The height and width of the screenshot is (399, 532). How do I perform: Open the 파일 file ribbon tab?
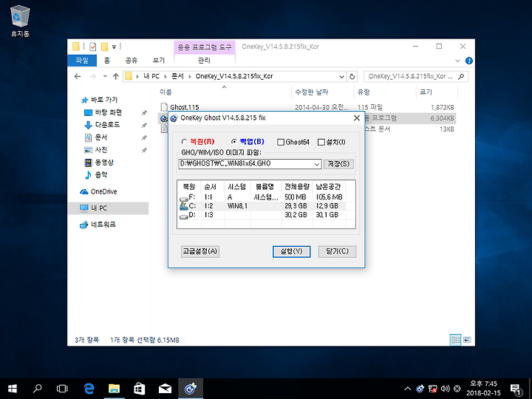tap(82, 61)
